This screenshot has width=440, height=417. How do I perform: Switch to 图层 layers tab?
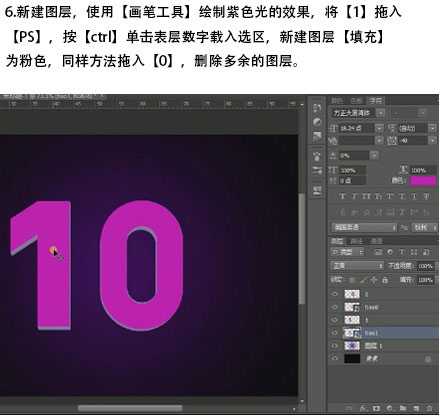(x=337, y=241)
